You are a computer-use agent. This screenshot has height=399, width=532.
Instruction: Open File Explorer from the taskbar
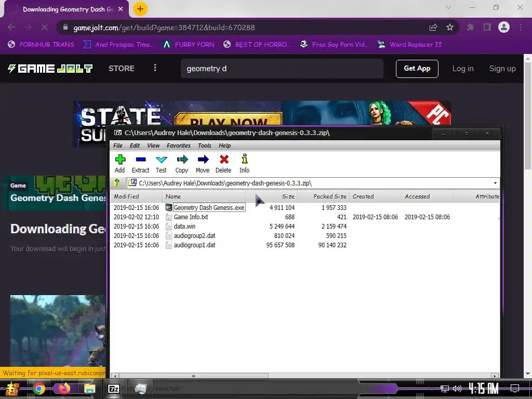89,389
